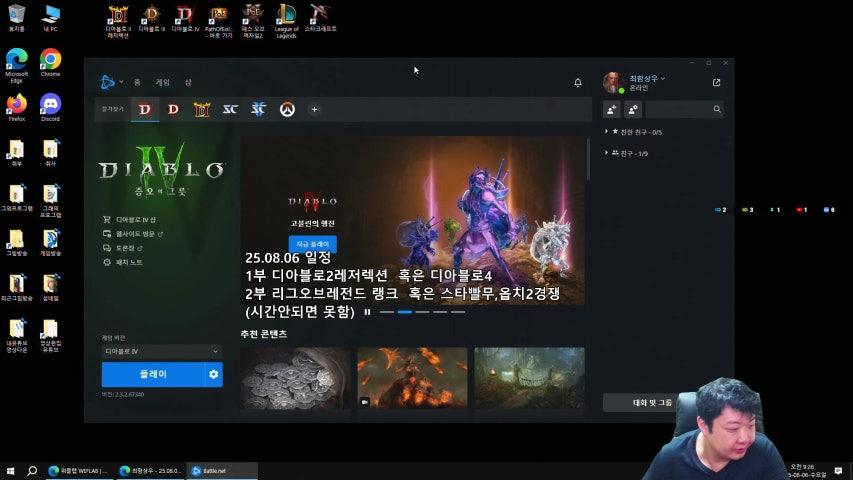Open Firefox desktop shortcut
Screen dimensions: 853x480
pyautogui.click(x=16, y=107)
